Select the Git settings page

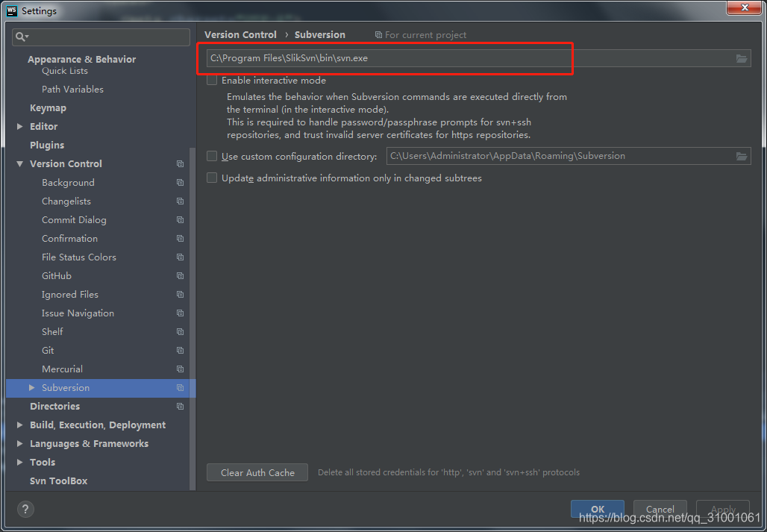click(48, 351)
